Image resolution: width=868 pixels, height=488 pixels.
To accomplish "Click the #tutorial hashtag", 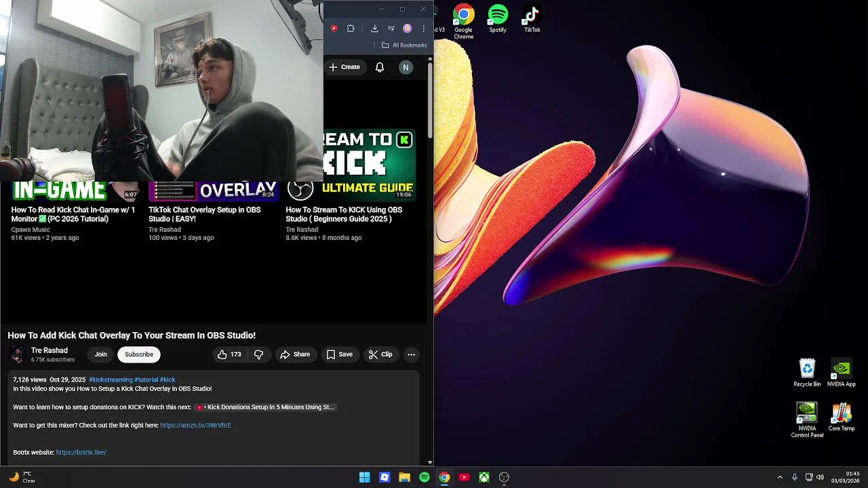I will (x=146, y=380).
